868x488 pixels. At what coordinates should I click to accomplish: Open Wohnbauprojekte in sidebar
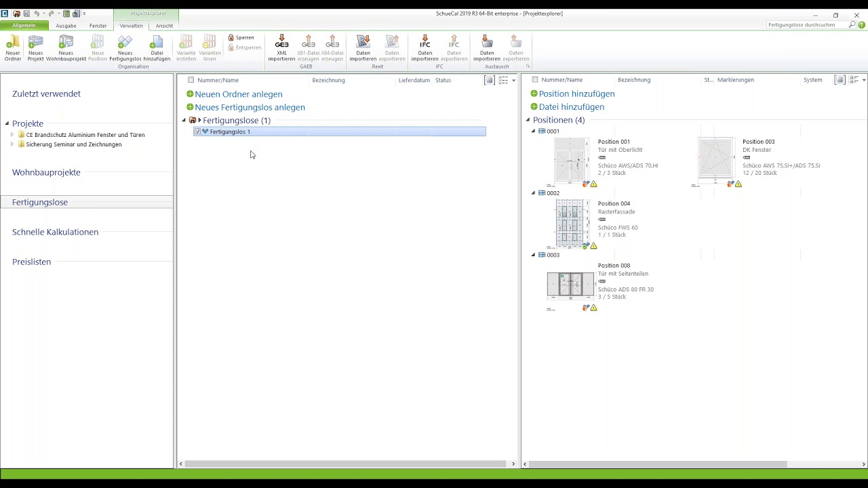click(46, 172)
